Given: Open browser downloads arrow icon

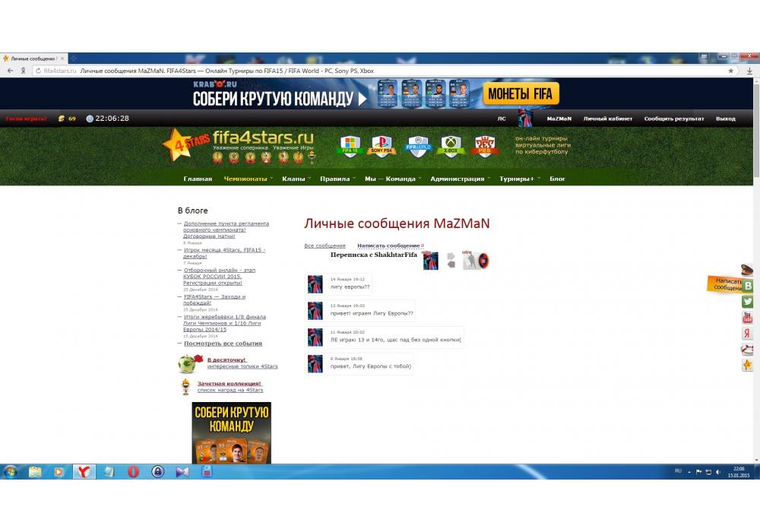Looking at the screenshot, I should (x=749, y=71).
